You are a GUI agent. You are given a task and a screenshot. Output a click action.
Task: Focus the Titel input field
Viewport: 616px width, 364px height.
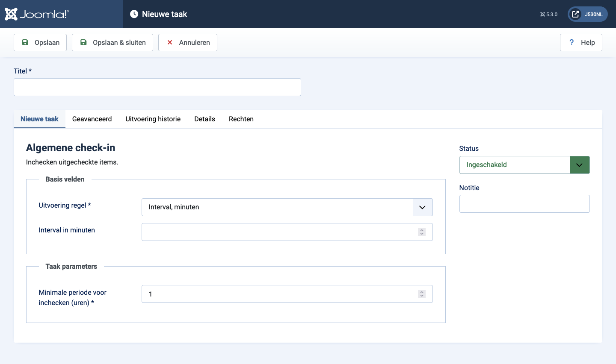coord(157,87)
